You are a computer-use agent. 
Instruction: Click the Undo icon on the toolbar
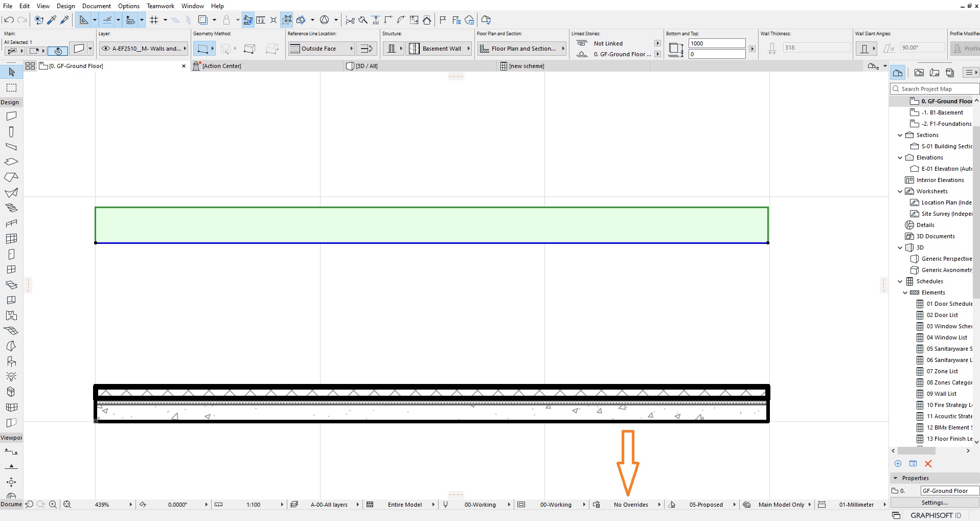click(9, 20)
